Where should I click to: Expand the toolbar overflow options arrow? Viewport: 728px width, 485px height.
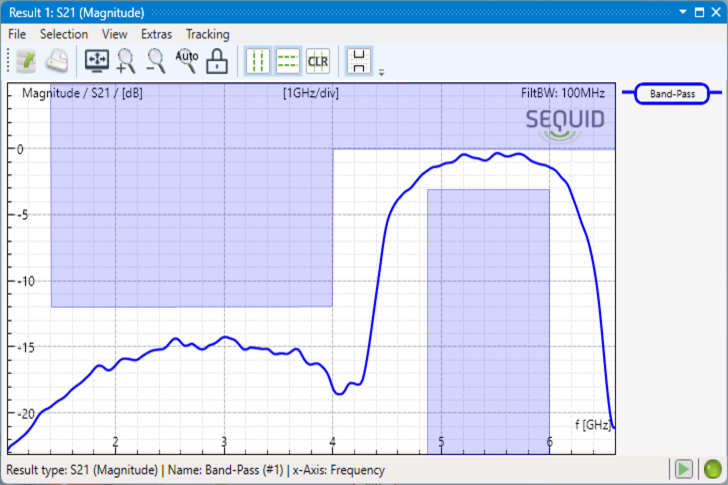pos(381,72)
